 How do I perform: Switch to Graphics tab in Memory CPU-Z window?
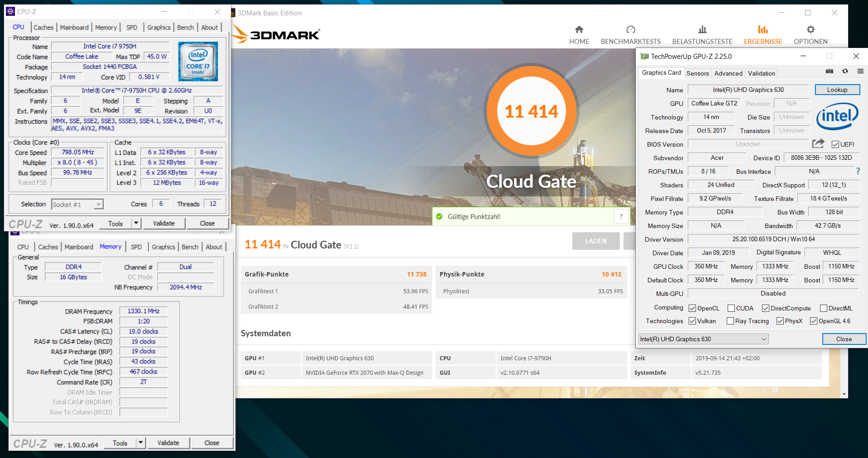point(163,247)
